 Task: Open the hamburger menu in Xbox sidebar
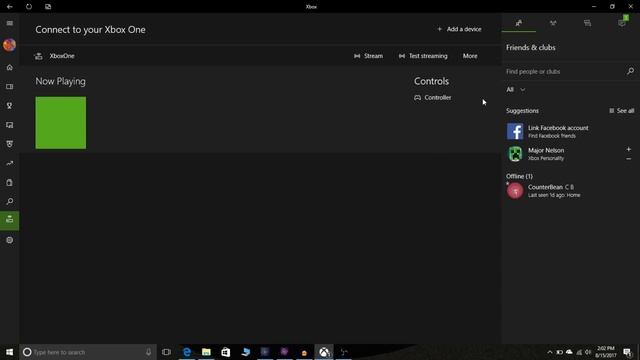pos(9,23)
